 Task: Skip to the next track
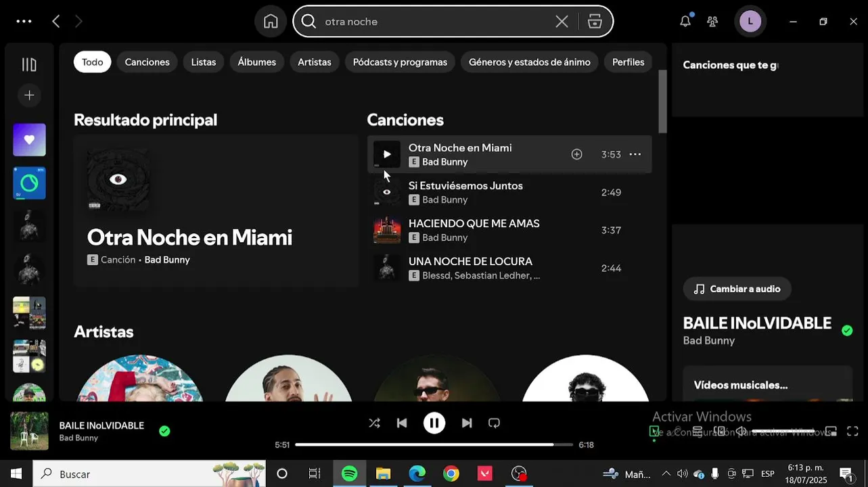[467, 423]
